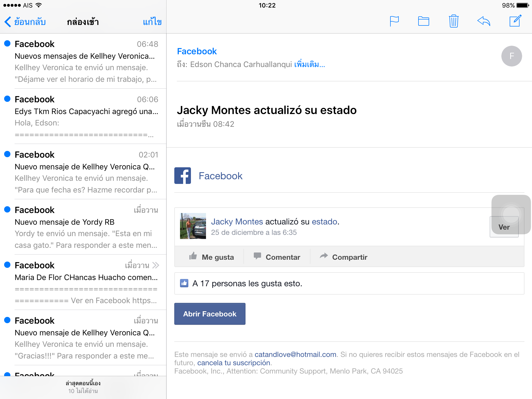Viewport: 532px width, 399px height.
Task: Tap the unread dot of the Maria De Flor email
Action: coord(7,265)
